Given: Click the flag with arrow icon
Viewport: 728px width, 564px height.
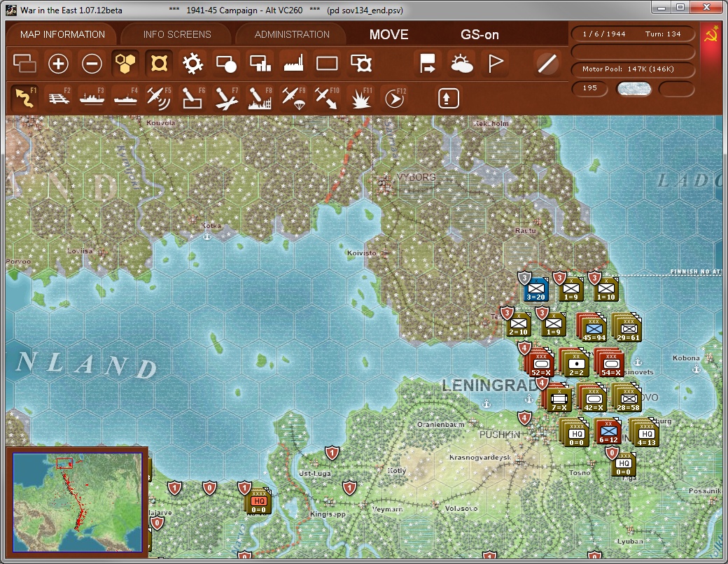Looking at the screenshot, I should pyautogui.click(x=428, y=64).
